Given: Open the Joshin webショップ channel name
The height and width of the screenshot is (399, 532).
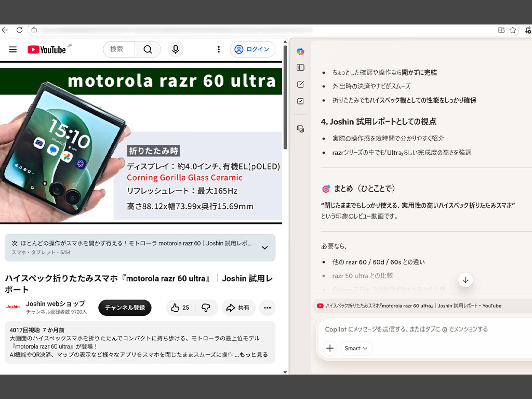Looking at the screenshot, I should point(55,303).
